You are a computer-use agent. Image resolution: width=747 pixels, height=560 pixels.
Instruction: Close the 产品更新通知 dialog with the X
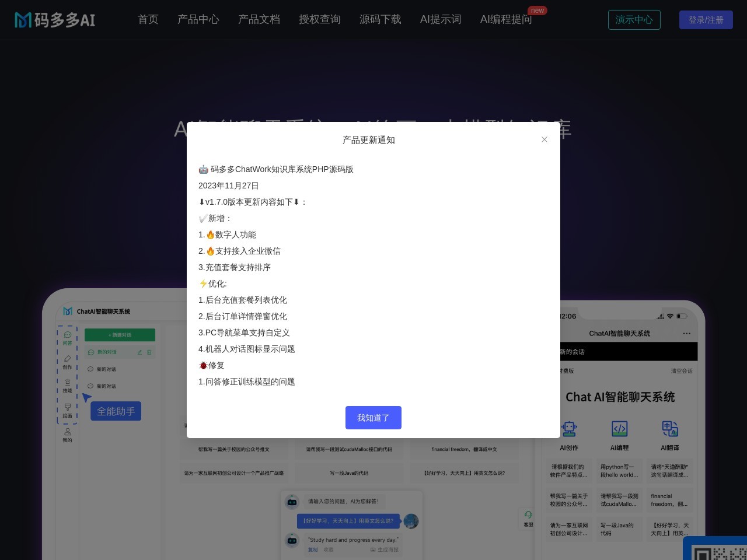[x=544, y=139]
